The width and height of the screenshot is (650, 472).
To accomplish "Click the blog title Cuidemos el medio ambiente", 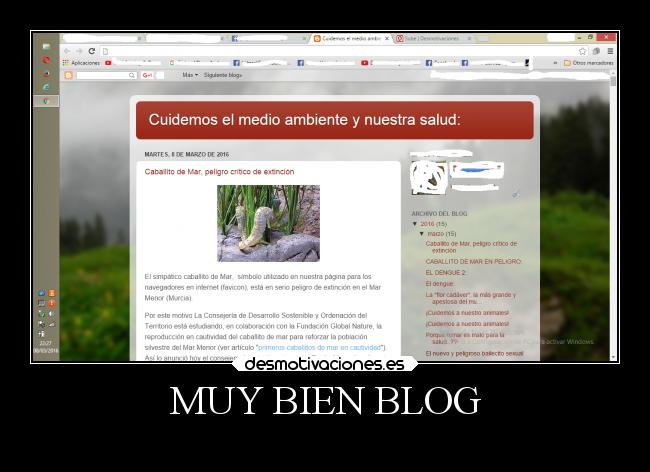I will pos(304,120).
